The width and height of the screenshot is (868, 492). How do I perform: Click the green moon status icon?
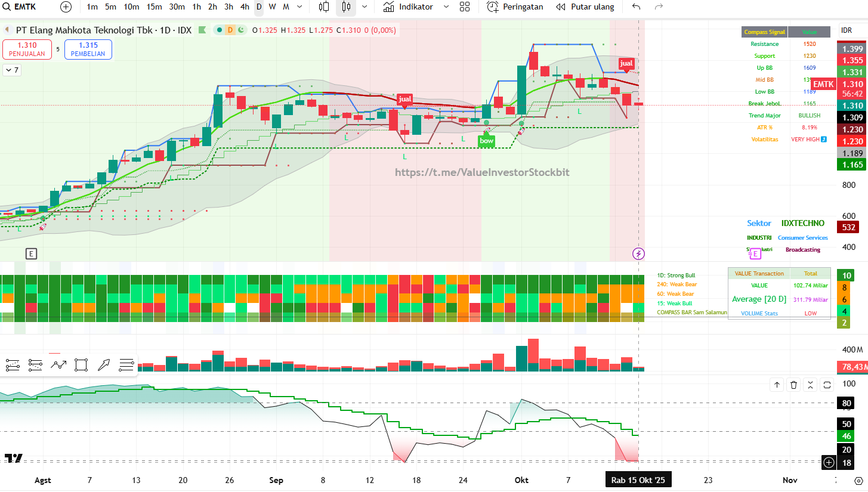tap(240, 30)
